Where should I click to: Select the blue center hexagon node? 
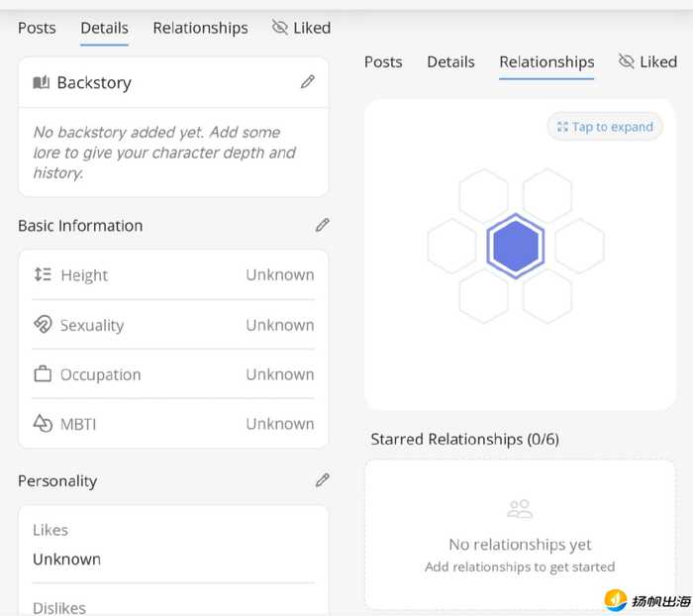pos(515,246)
